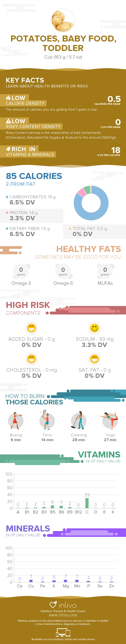126x644 pixels.
Task: Click the Vitamin C bar in chart
Action: click(x=87, y=503)
